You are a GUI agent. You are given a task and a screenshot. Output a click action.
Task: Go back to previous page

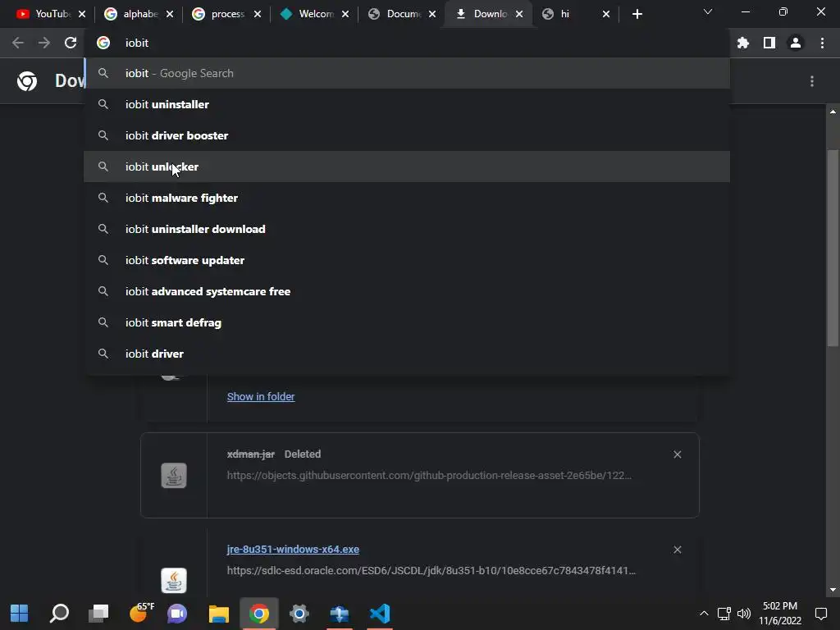click(18, 43)
